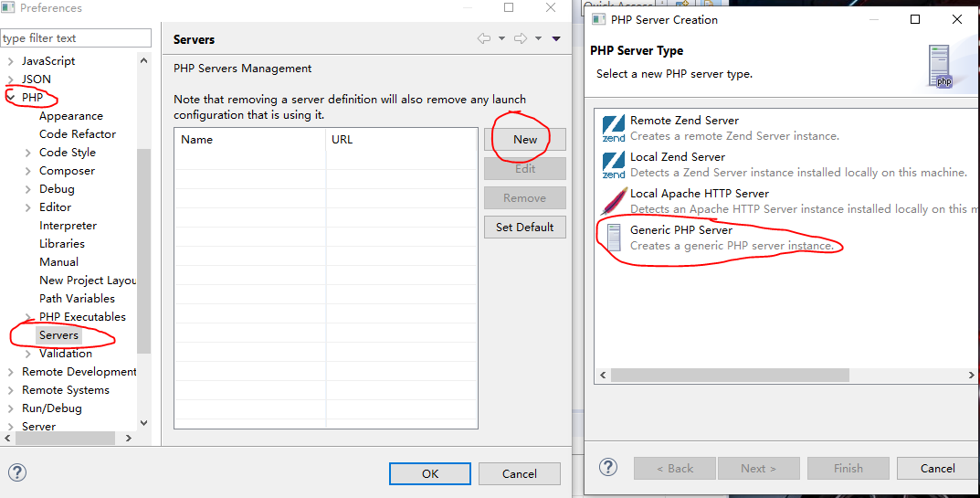Screen dimensions: 980x498
Task: Expand the Composer node
Action: 28,171
